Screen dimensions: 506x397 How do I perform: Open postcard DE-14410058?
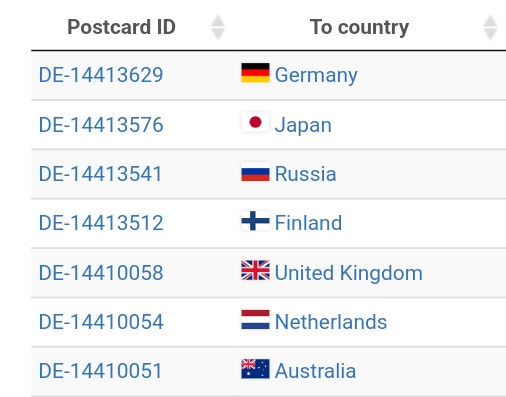click(101, 273)
